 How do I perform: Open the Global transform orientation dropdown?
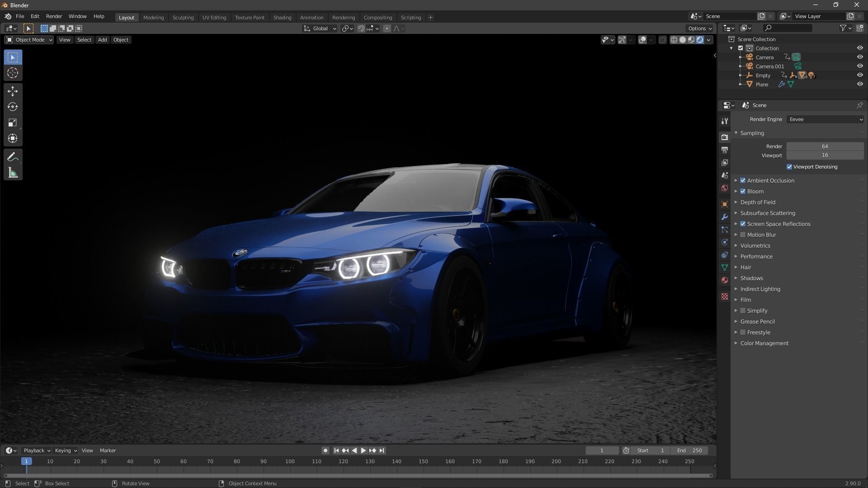[x=320, y=28]
